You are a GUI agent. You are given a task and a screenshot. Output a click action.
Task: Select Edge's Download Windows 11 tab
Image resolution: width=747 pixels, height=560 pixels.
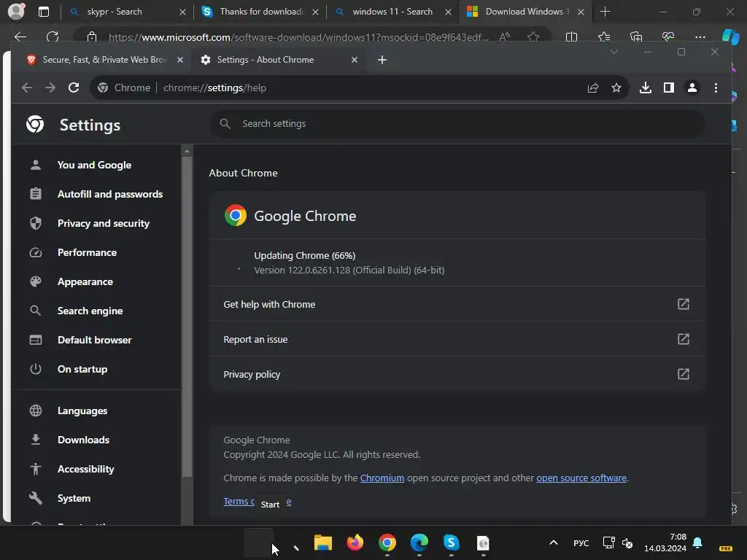(x=524, y=12)
